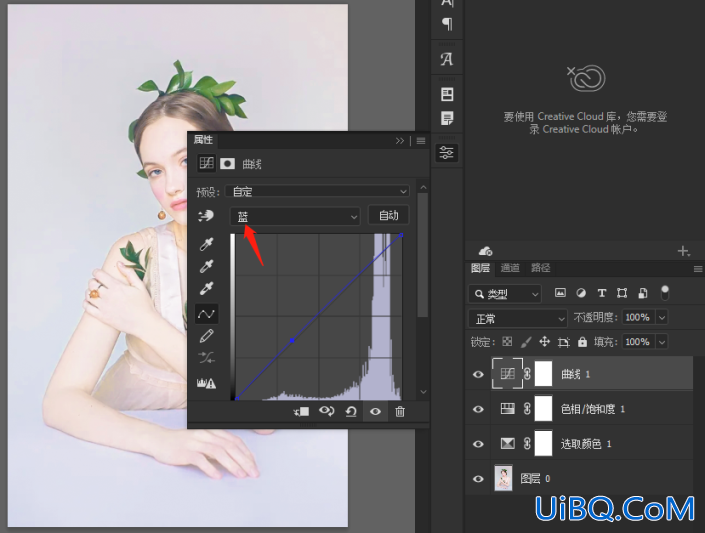The height and width of the screenshot is (533, 705).
Task: Select edit points curve tool
Action: (x=206, y=314)
